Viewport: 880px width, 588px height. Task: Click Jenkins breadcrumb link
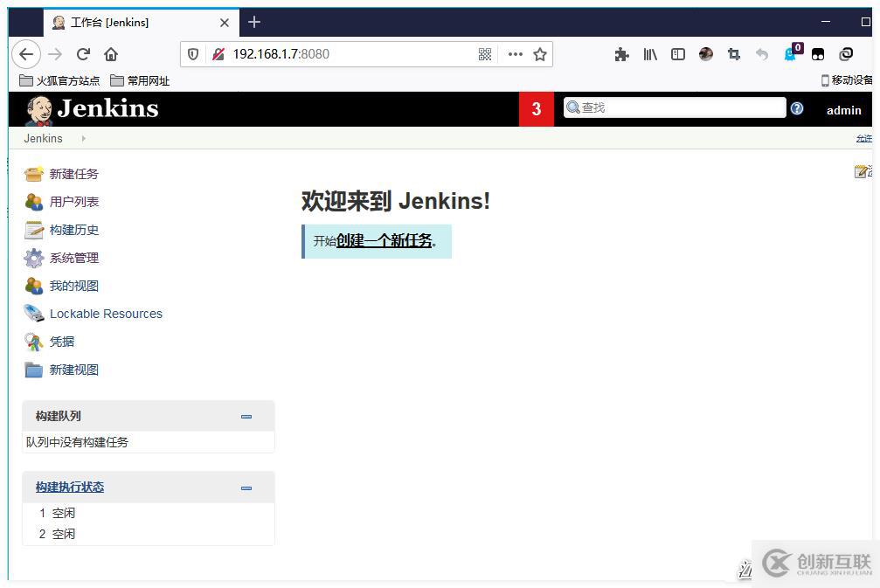43,139
